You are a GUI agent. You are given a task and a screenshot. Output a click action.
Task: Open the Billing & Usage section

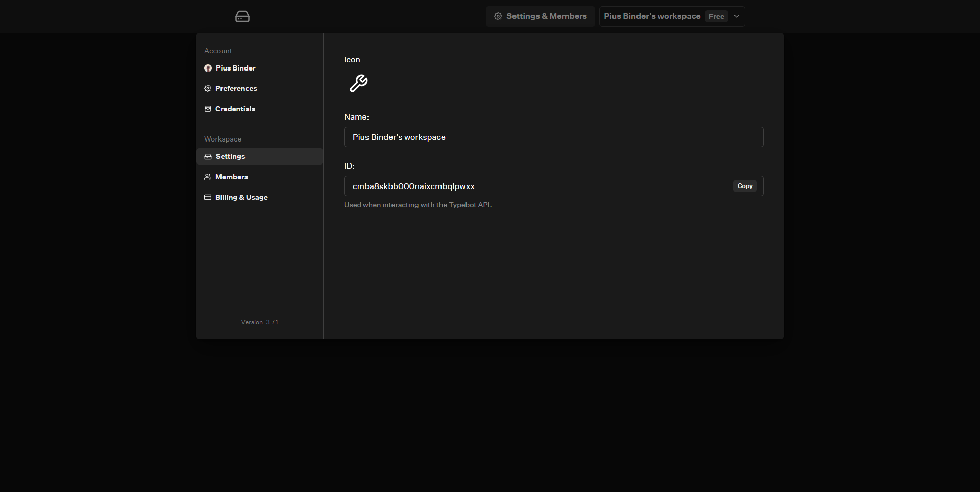click(x=241, y=197)
